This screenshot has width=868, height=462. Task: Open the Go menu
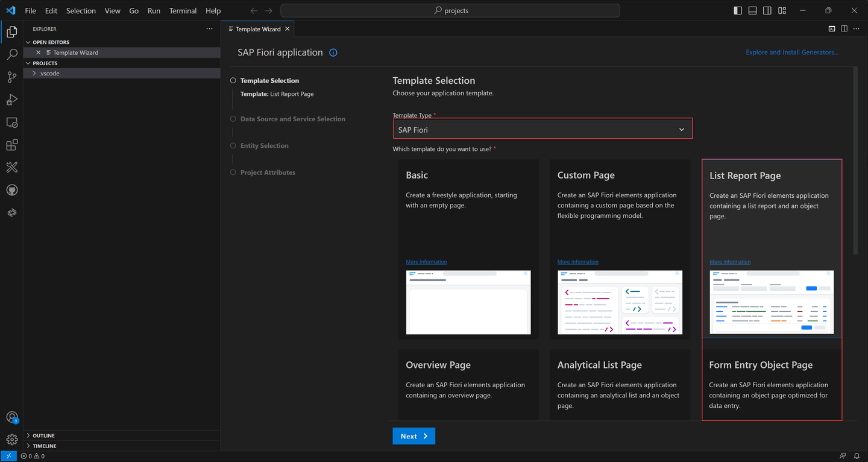134,11
